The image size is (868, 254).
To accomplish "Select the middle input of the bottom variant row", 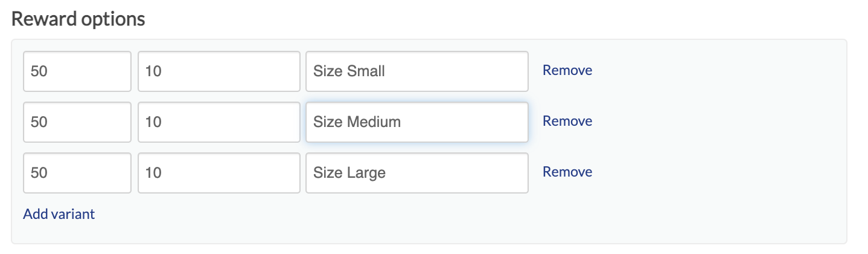I will (x=219, y=173).
